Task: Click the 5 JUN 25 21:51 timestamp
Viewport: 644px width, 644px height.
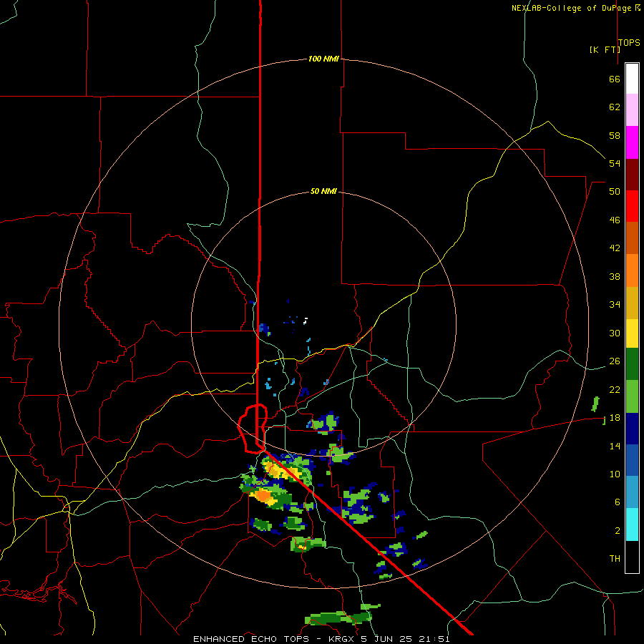Action: 406,639
